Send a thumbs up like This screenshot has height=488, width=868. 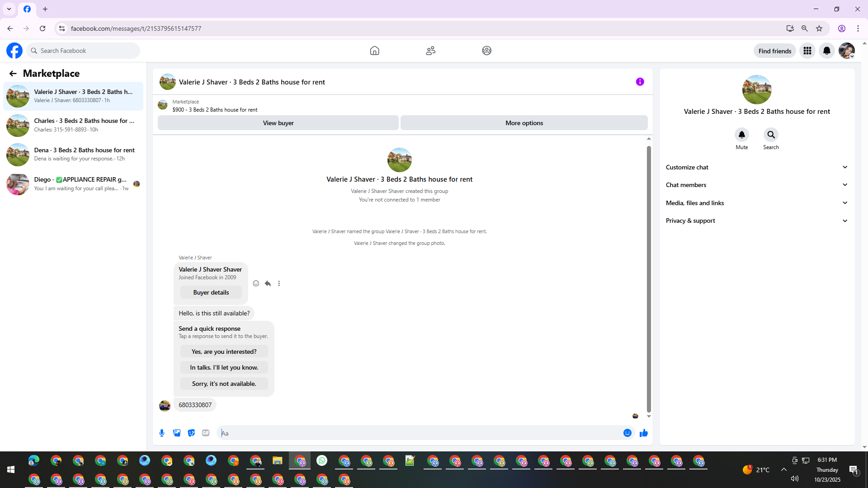coord(644,433)
